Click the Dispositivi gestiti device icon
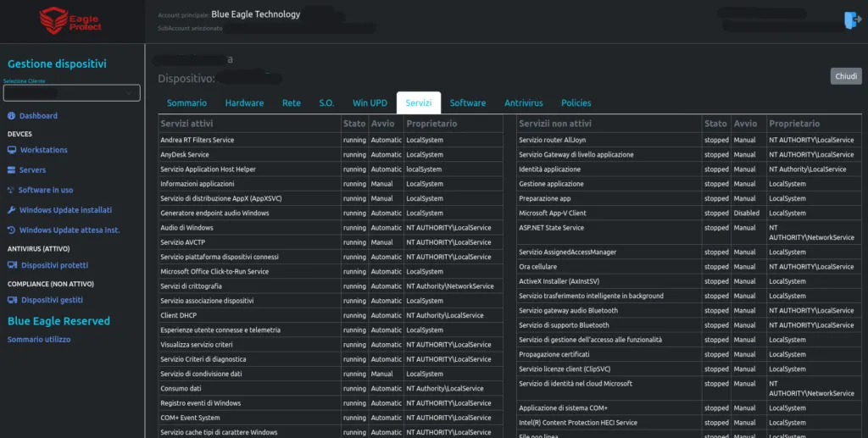The height and width of the screenshot is (438, 868). point(12,300)
